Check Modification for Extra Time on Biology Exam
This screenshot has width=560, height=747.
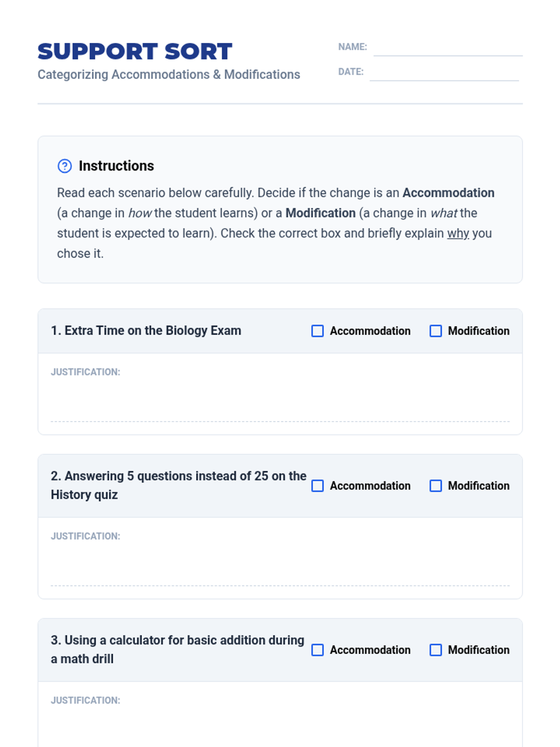point(435,331)
